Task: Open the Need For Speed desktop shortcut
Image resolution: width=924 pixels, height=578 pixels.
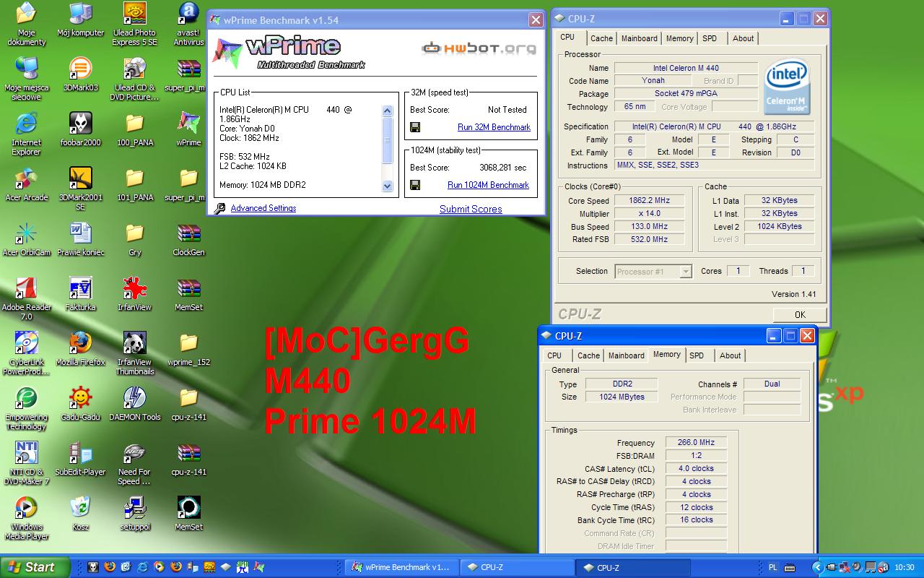Action: click(x=134, y=464)
